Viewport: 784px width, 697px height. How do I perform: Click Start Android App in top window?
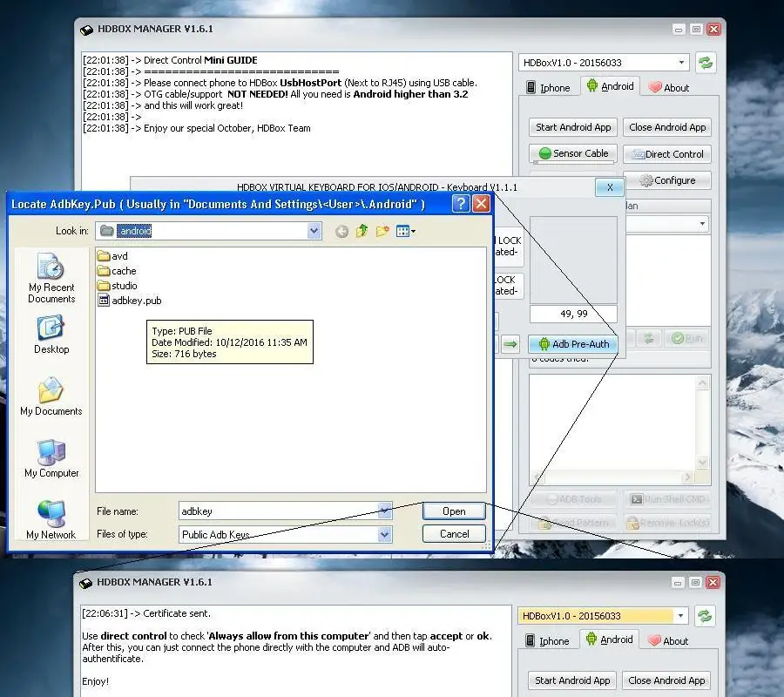[x=573, y=127]
